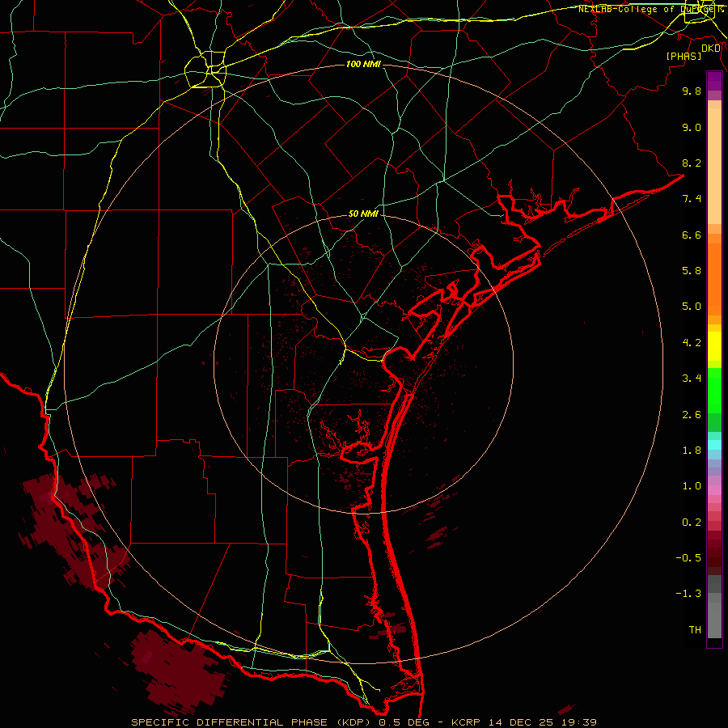Click the 9.0 value on the color scale
The image size is (728, 728).
pyautogui.click(x=692, y=127)
